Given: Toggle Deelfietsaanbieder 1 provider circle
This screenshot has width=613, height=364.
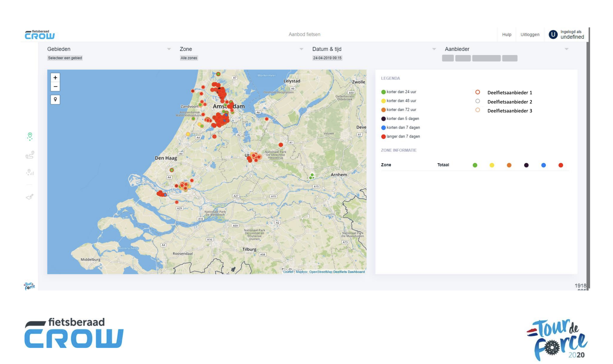Looking at the screenshot, I should (x=477, y=92).
